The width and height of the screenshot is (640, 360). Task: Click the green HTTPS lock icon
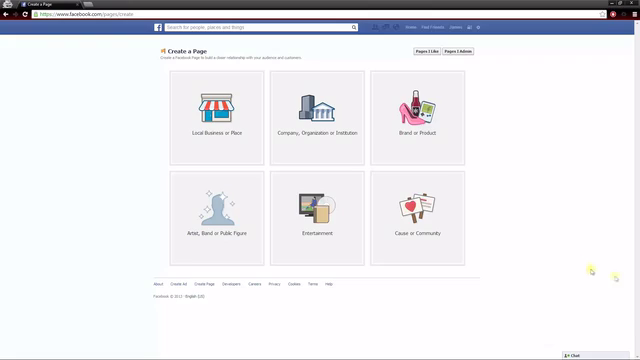[36, 14]
